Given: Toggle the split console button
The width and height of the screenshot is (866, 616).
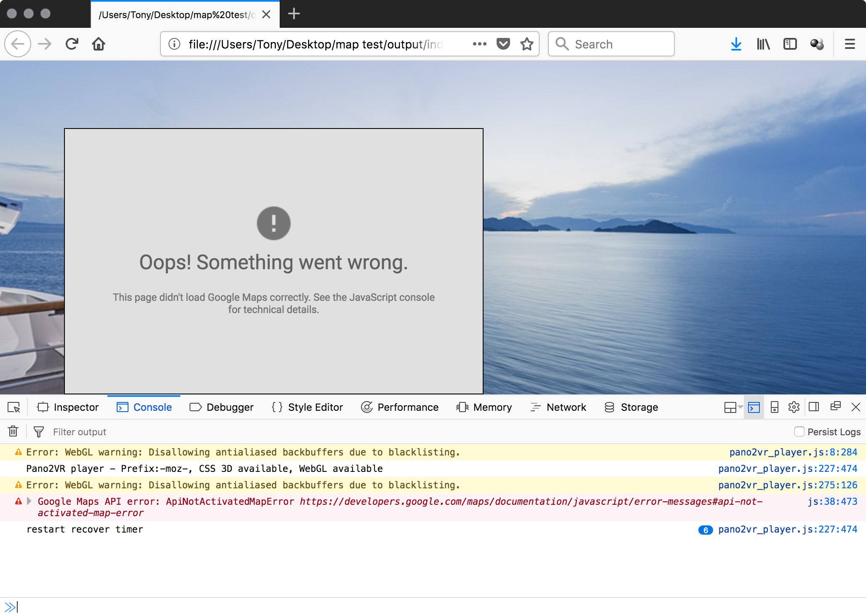Looking at the screenshot, I should pyautogui.click(x=754, y=407).
